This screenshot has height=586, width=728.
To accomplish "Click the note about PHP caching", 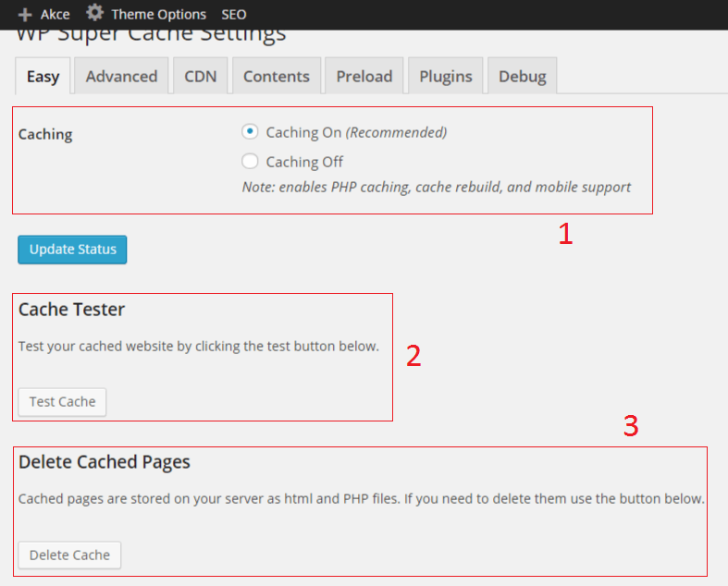I will pos(437,187).
